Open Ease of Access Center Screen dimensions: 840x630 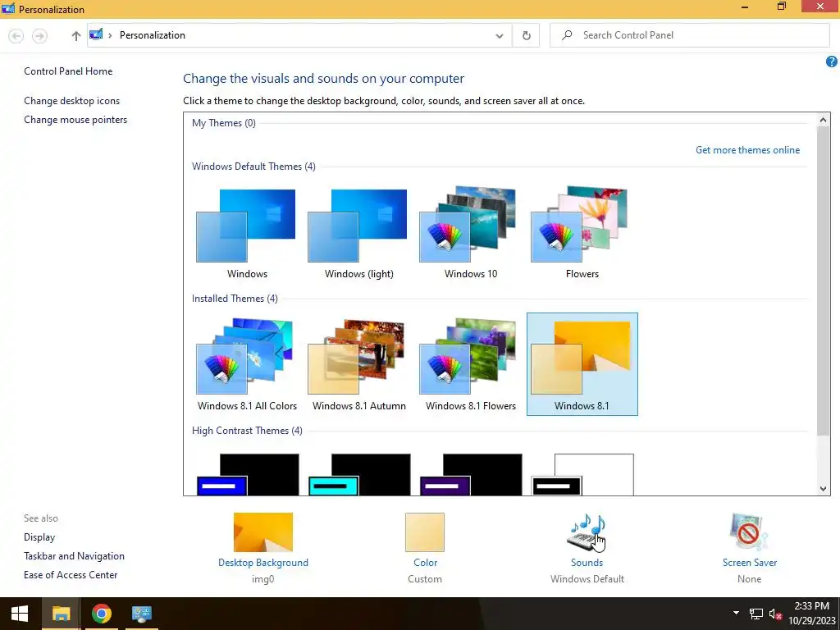click(71, 575)
